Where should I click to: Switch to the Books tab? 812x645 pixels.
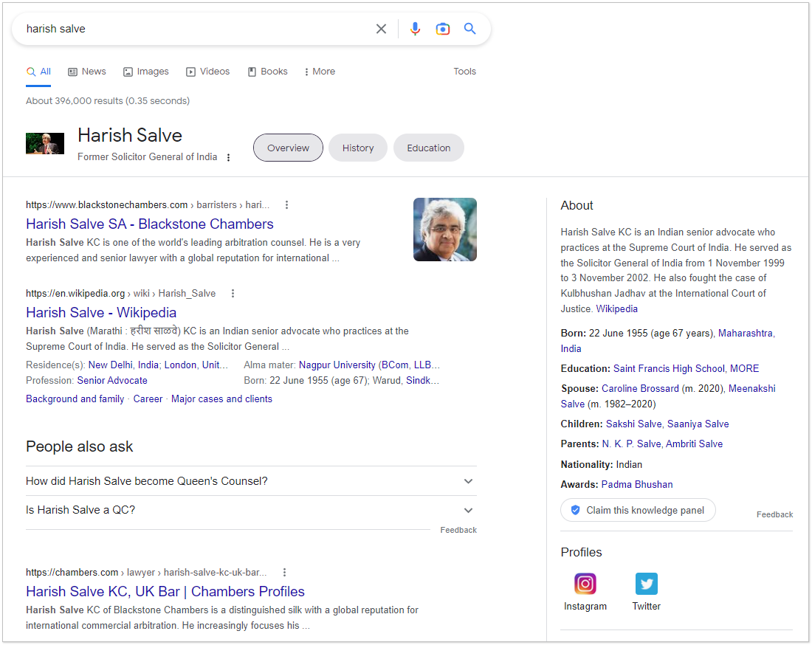(x=268, y=72)
